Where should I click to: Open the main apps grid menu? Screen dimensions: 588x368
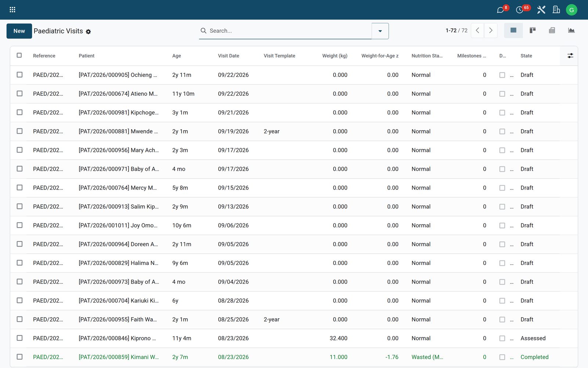[12, 10]
